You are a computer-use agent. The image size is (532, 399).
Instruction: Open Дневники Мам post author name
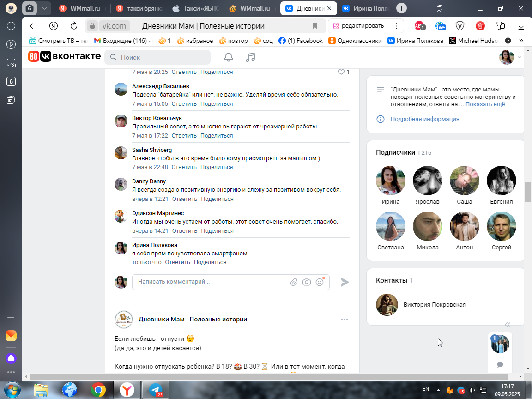pos(193,320)
